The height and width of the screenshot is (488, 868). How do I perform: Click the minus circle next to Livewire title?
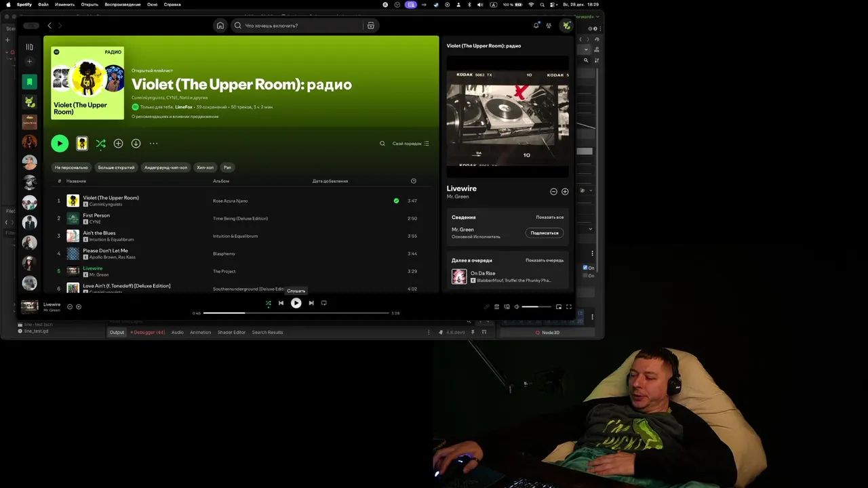pos(553,192)
